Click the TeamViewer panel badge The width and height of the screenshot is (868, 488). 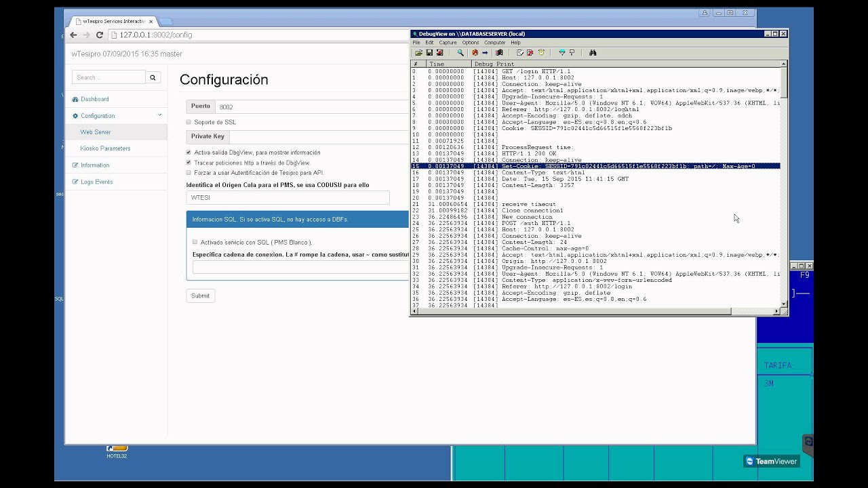(771, 461)
